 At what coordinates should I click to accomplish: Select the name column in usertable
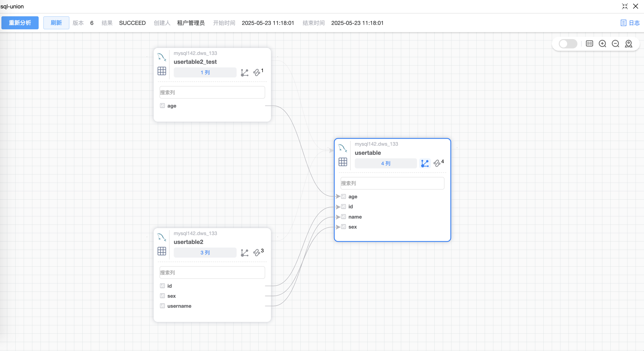tap(355, 217)
